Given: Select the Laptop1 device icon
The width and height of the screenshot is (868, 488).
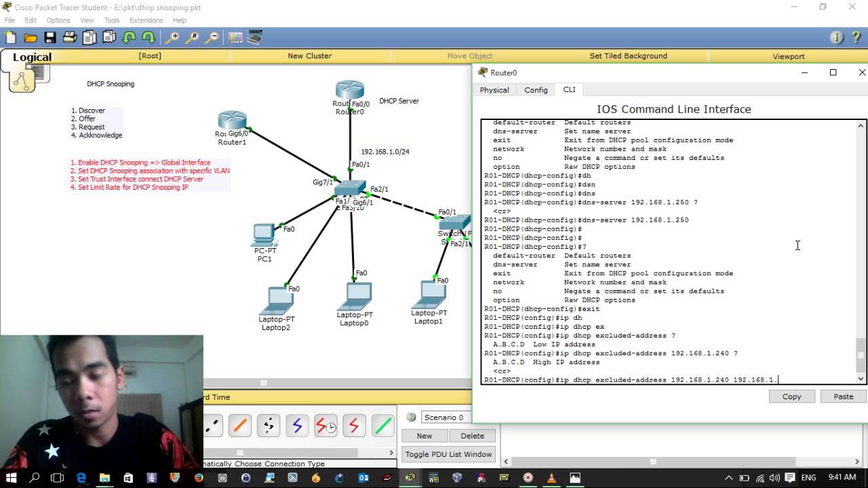Looking at the screenshot, I should [429, 294].
